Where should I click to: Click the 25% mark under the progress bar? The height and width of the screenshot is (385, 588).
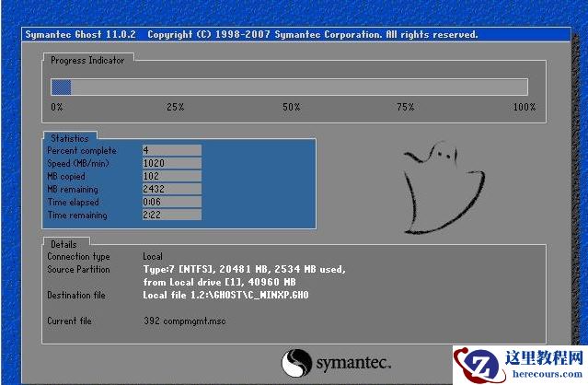175,107
